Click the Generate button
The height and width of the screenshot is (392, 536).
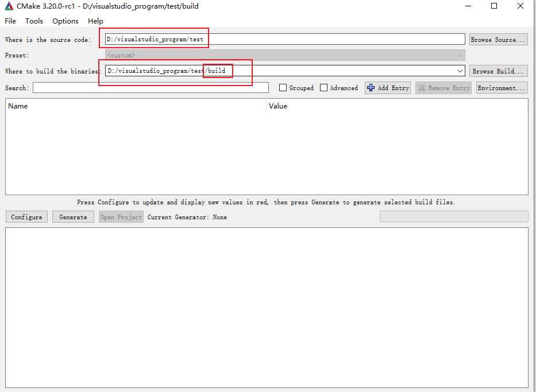[73, 217]
